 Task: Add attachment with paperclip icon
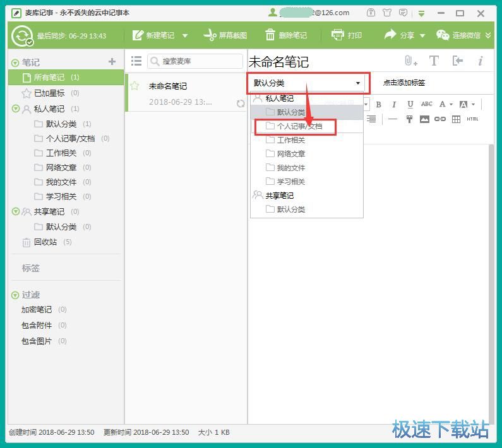tap(411, 61)
